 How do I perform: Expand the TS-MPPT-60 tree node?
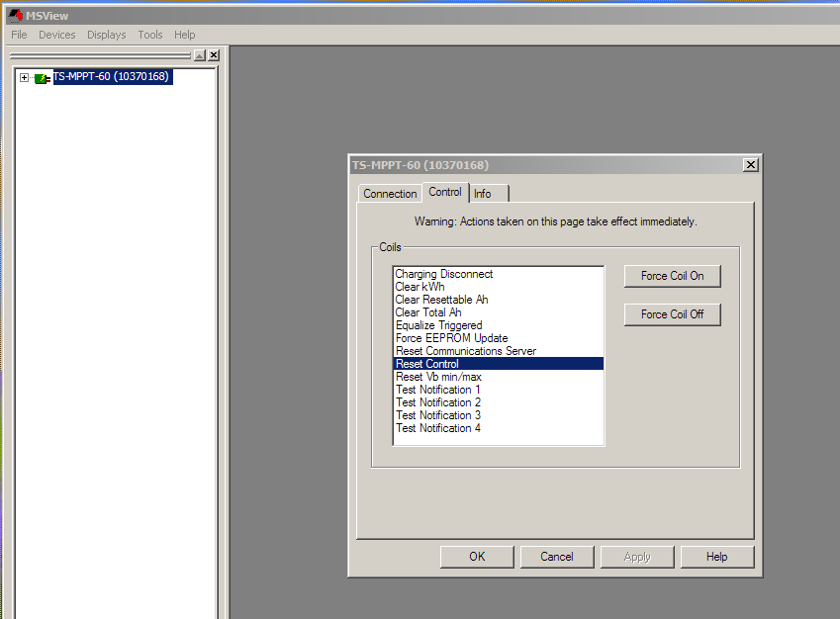24,78
